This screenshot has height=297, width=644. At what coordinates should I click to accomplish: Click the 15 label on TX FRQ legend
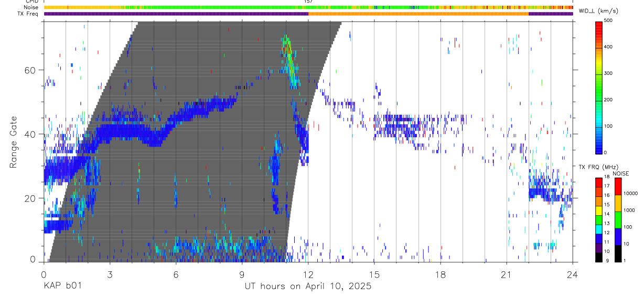pyautogui.click(x=607, y=204)
